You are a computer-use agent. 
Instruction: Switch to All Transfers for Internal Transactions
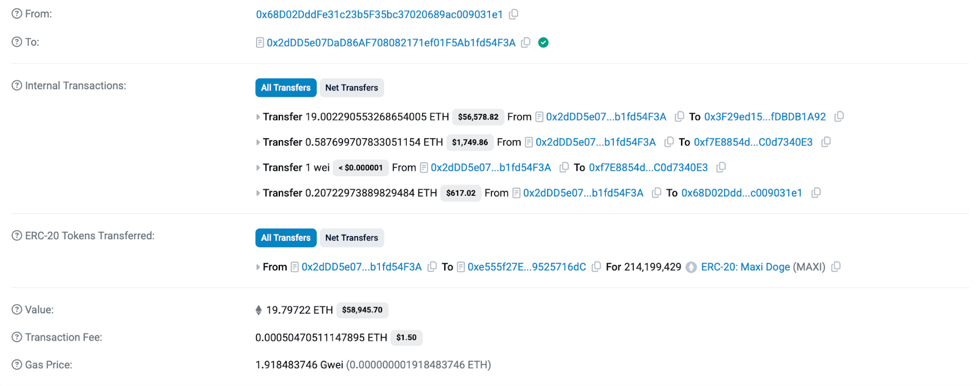click(285, 87)
